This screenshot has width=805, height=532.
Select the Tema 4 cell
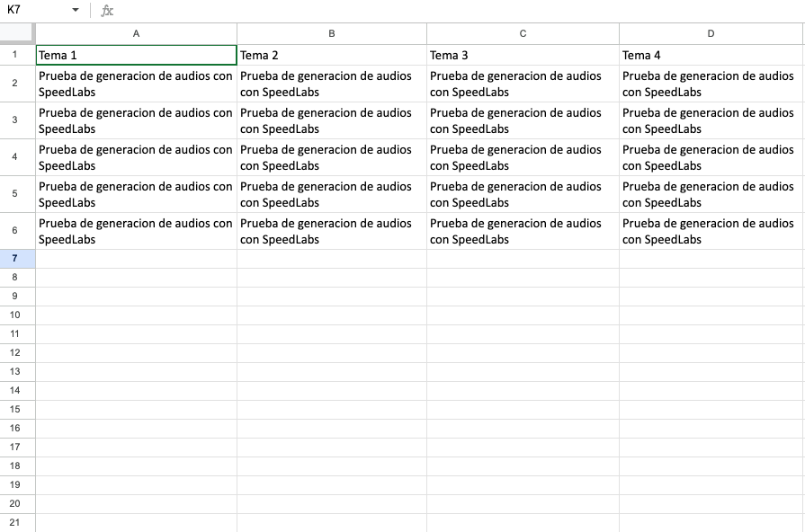point(711,55)
